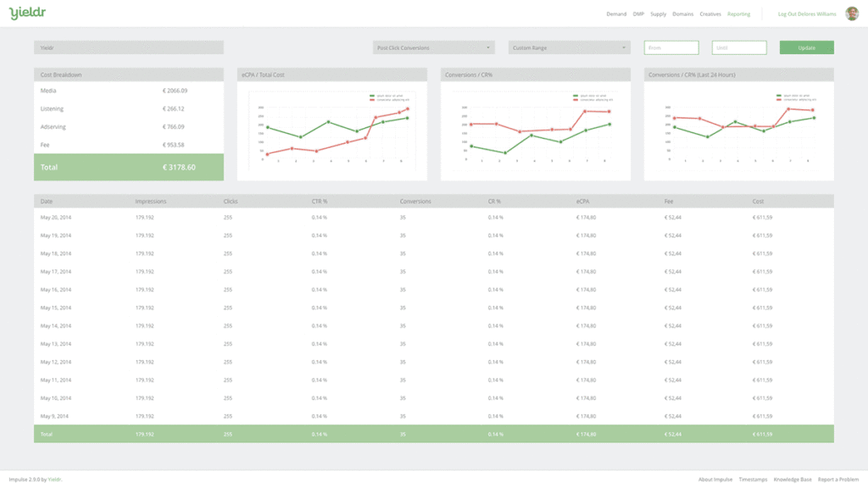Switch to the Supply section

[658, 14]
